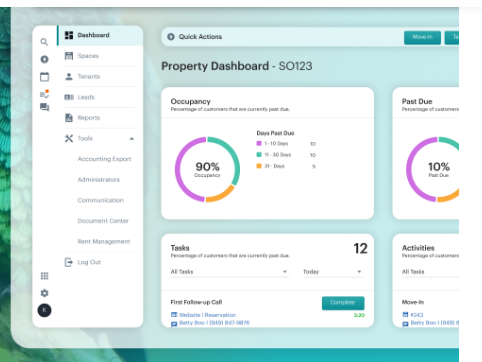Open settings gear icon
482x362 pixels.
point(44,293)
